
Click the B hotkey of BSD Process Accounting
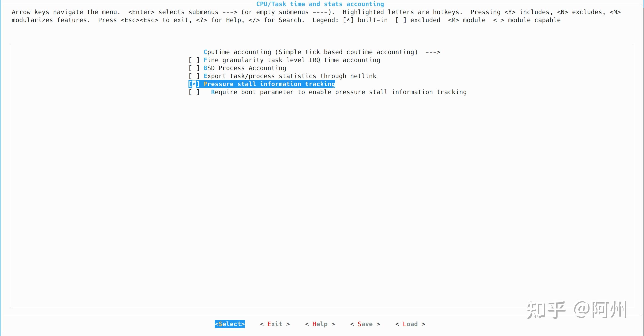click(206, 68)
